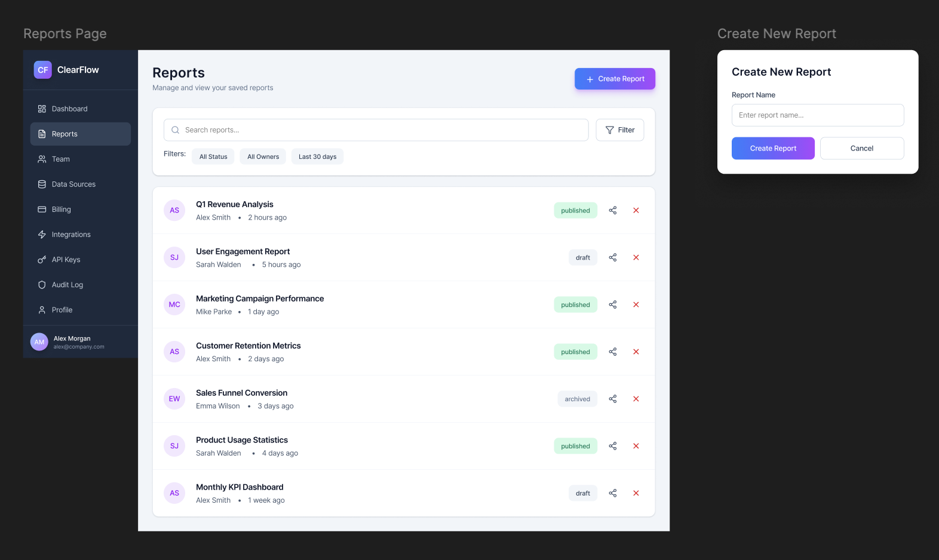
Task: Open API Keys section
Action: (x=81, y=259)
